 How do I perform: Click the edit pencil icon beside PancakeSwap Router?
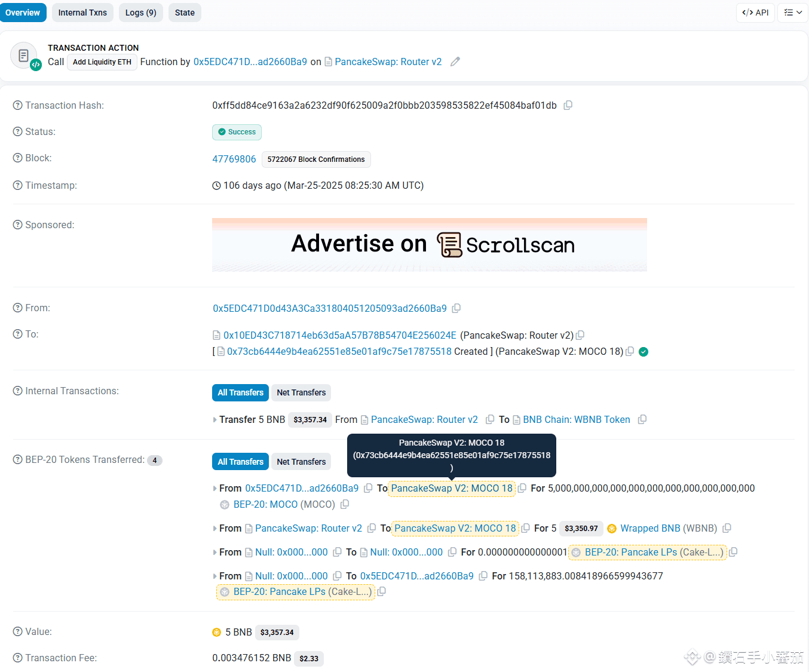[455, 62]
